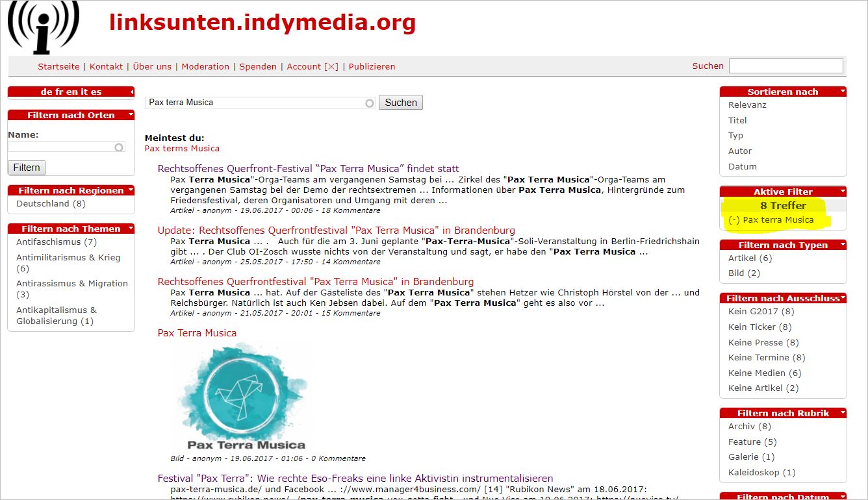868x500 pixels.
Task: Exclude with Kein G2017 (8)
Action: [x=761, y=311]
